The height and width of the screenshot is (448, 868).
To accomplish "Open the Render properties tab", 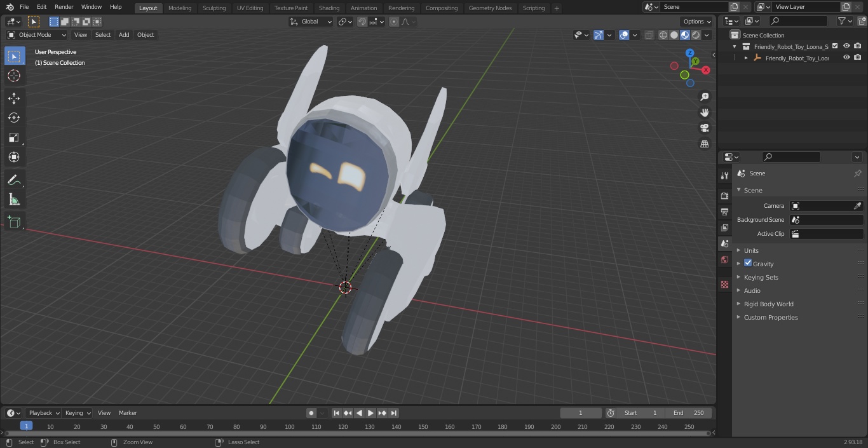I will tap(724, 196).
